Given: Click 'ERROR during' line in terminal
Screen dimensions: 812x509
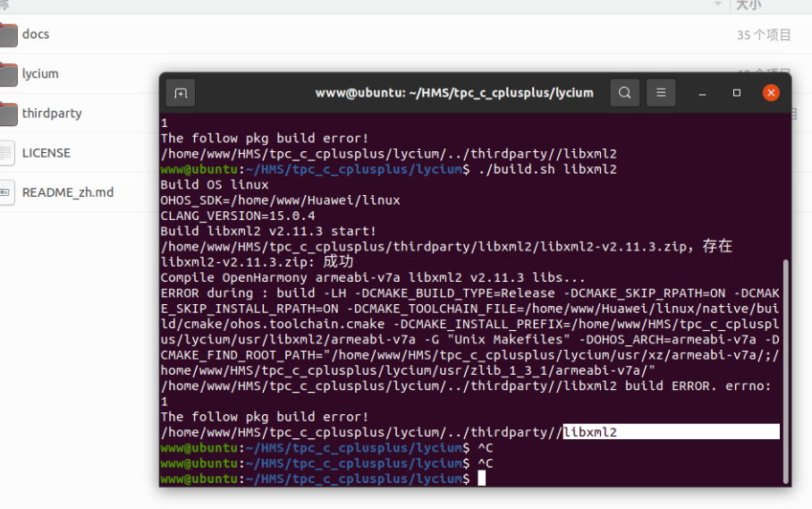Looking at the screenshot, I should coord(469,293).
